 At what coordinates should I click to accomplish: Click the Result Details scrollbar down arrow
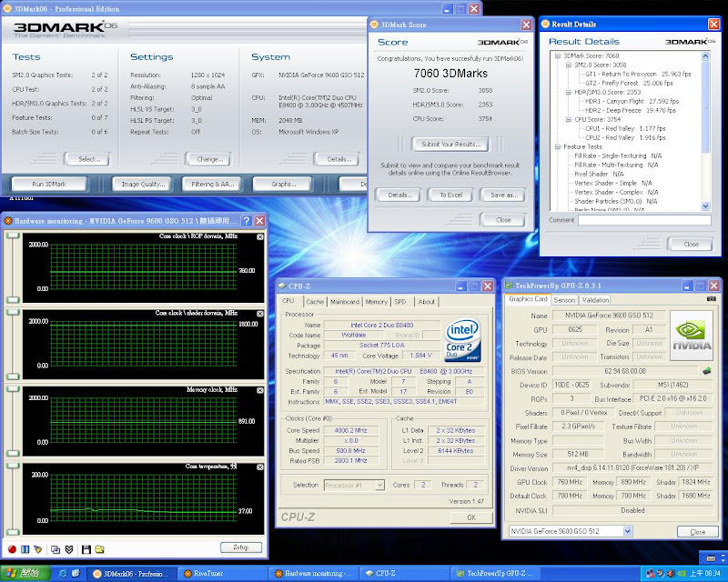pyautogui.click(x=706, y=206)
